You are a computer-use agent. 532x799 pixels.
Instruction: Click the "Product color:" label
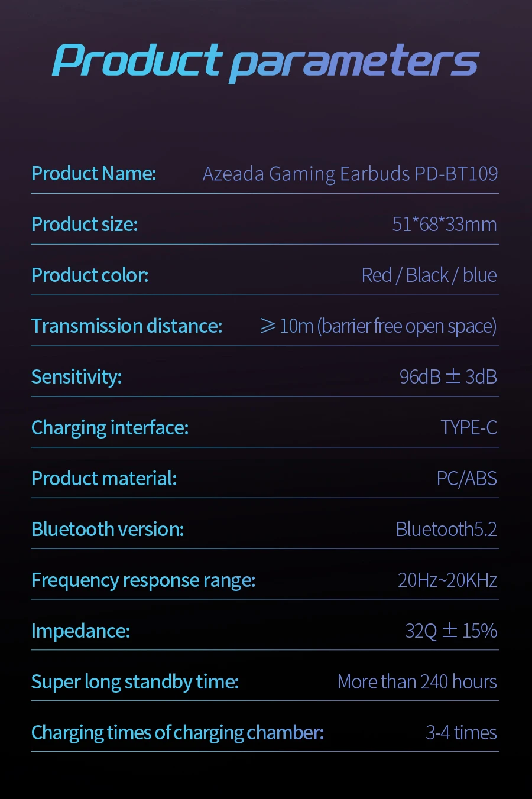point(89,275)
